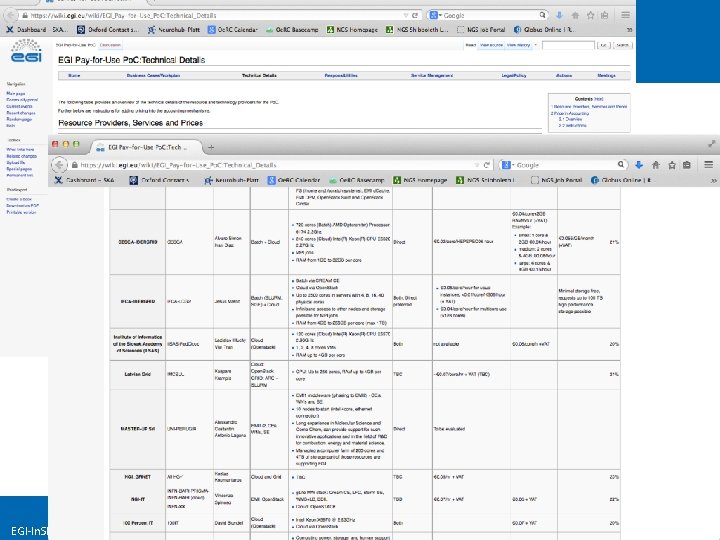
Task: Toggle fullscreen arrows of front Firefox window
Action: coord(712,144)
